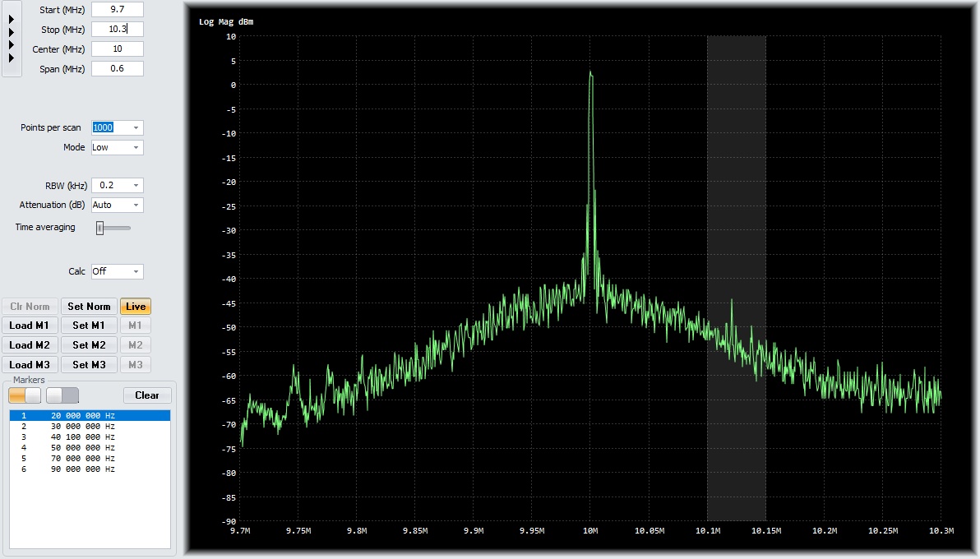Click the topmost arrow in the left panel
This screenshot has width=980, height=559.
[12, 19]
